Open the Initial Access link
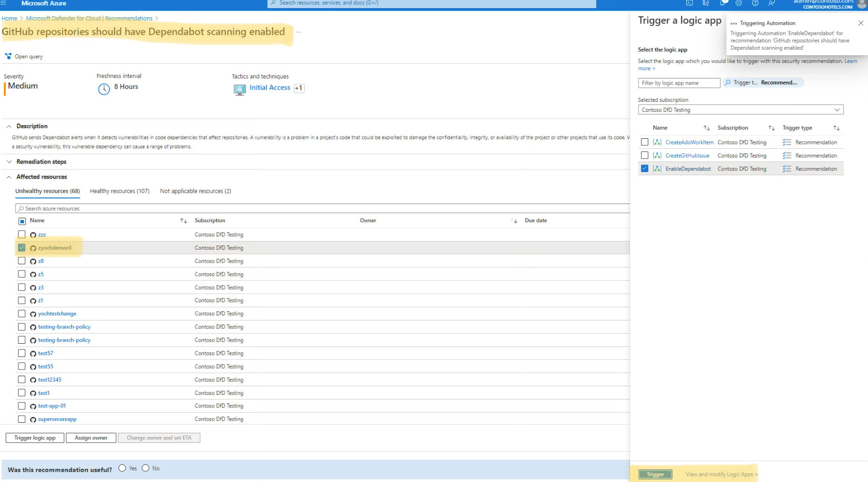Screen dimensions: 868x482 [x=270, y=88]
